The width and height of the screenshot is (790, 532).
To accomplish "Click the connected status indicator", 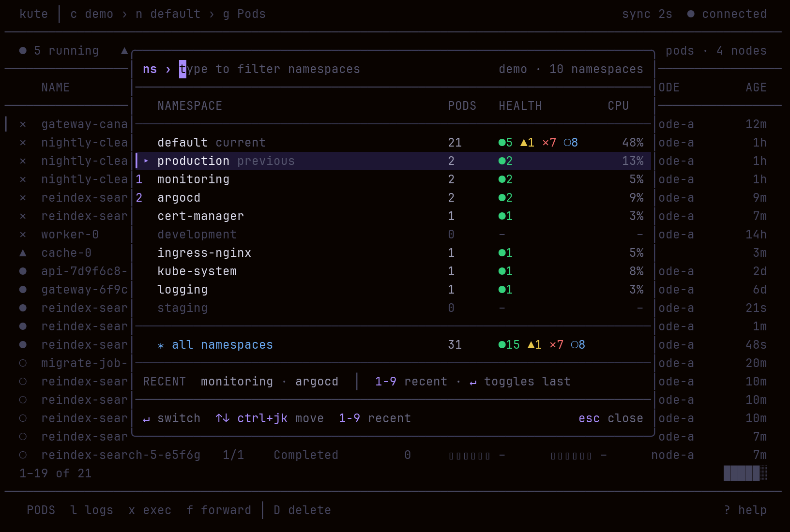I will coord(727,14).
